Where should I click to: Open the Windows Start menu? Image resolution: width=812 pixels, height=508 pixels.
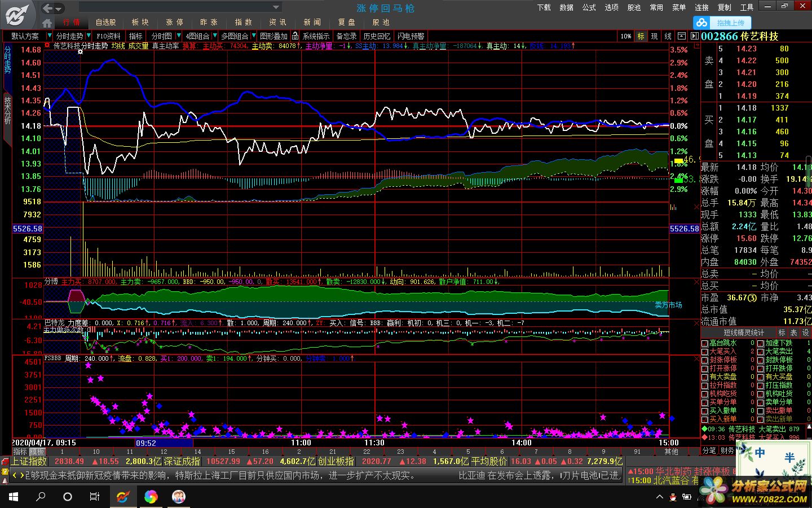pos(14,497)
